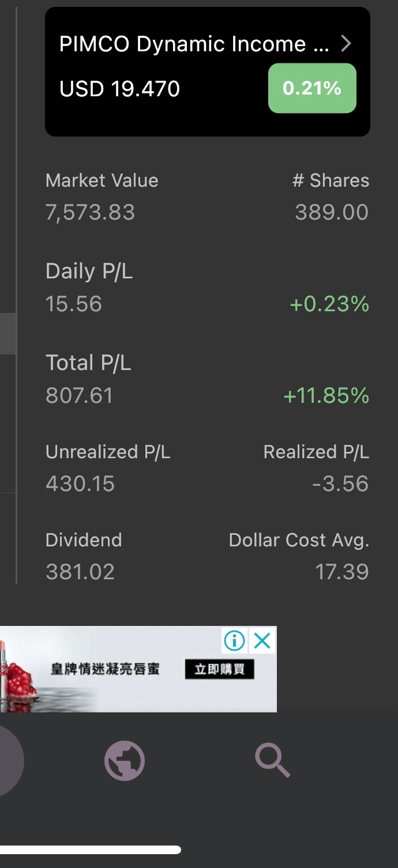This screenshot has height=868, width=398.
Task: Select the Daily P/L +0.23% percentage
Action: click(x=329, y=304)
